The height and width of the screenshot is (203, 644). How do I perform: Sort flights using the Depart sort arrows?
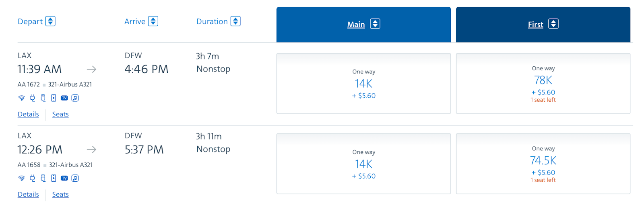click(50, 21)
